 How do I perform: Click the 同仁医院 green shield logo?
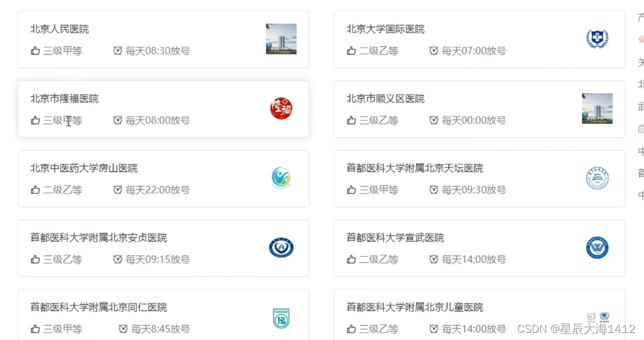281,318
